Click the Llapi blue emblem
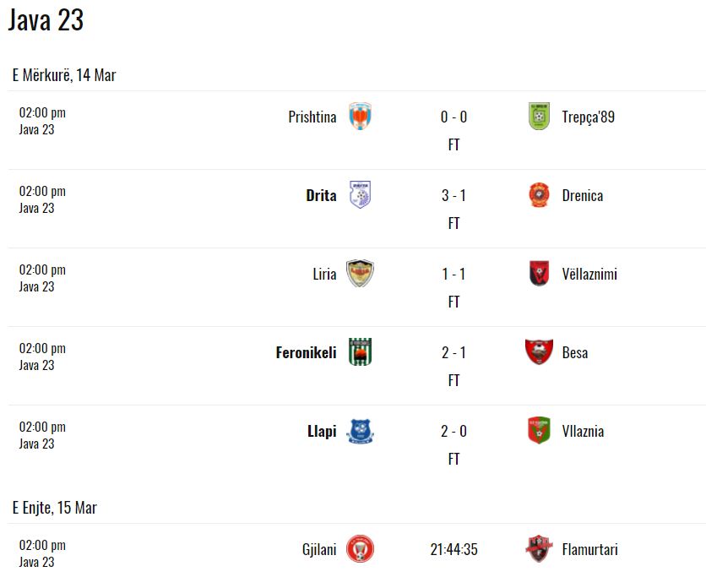The width and height of the screenshot is (706, 588). (x=361, y=431)
